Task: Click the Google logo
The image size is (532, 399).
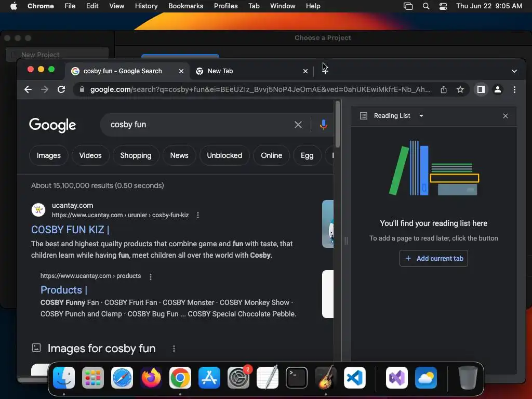Action: [x=52, y=125]
